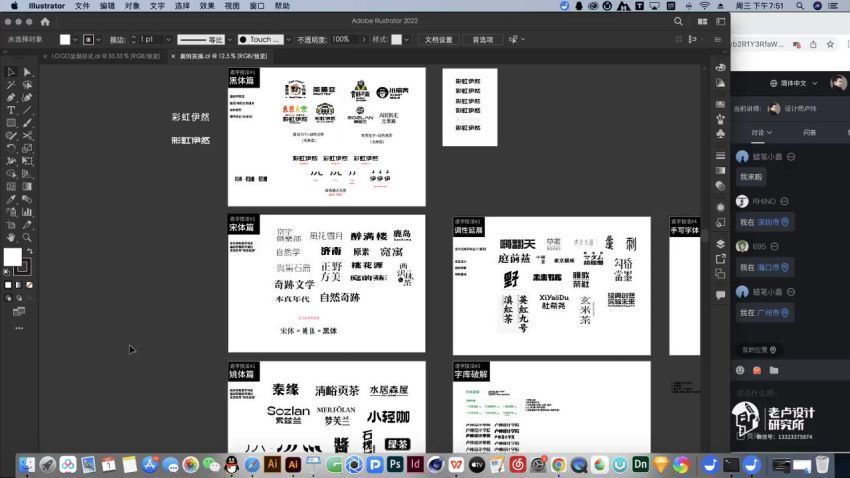
Task: Select the Artboard tool
Action: tap(11, 224)
